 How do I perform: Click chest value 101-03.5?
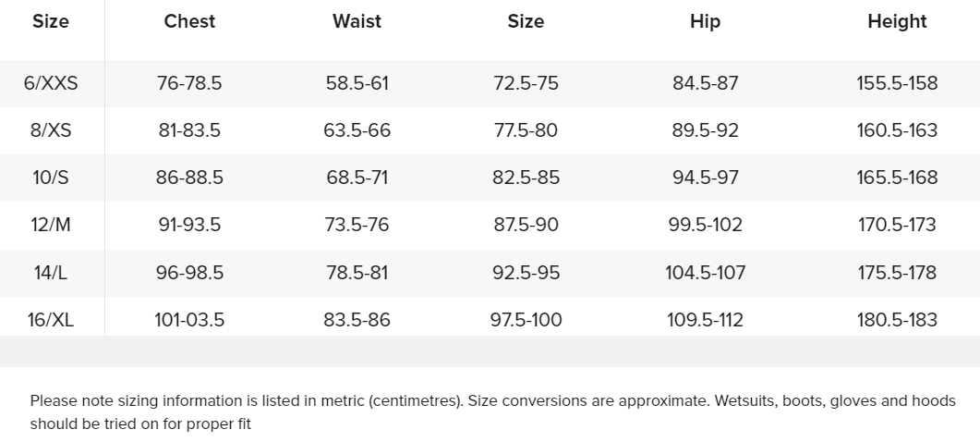click(189, 320)
